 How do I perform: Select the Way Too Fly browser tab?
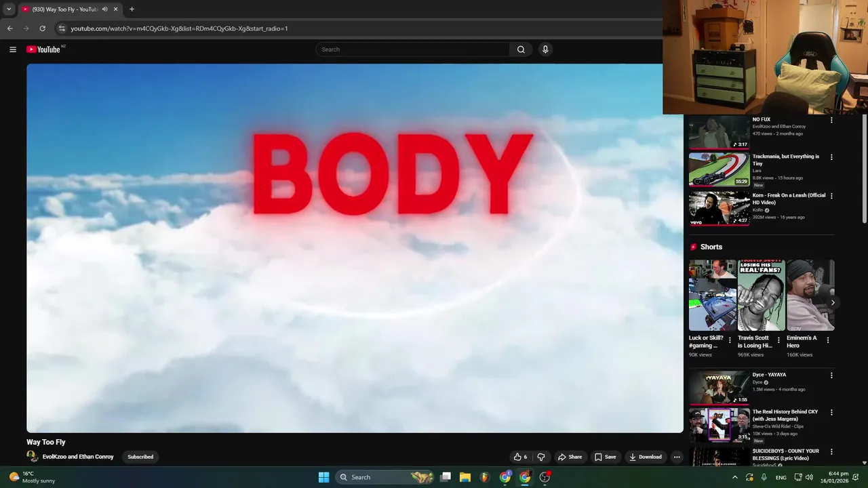pos(70,9)
